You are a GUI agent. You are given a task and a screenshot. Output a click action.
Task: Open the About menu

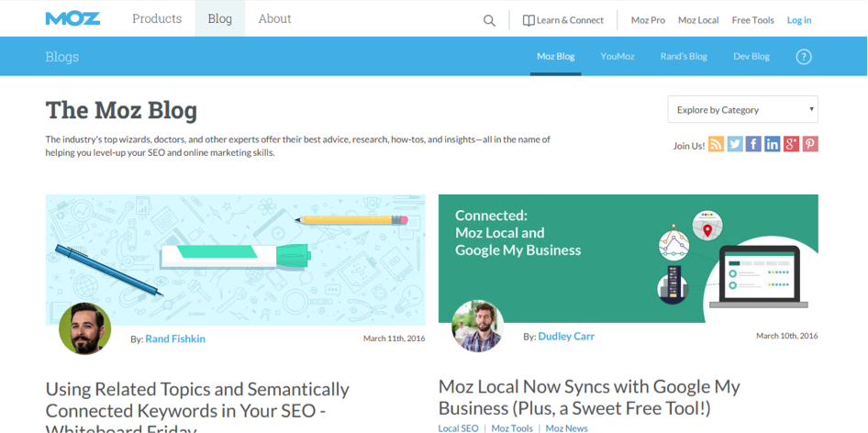(274, 19)
